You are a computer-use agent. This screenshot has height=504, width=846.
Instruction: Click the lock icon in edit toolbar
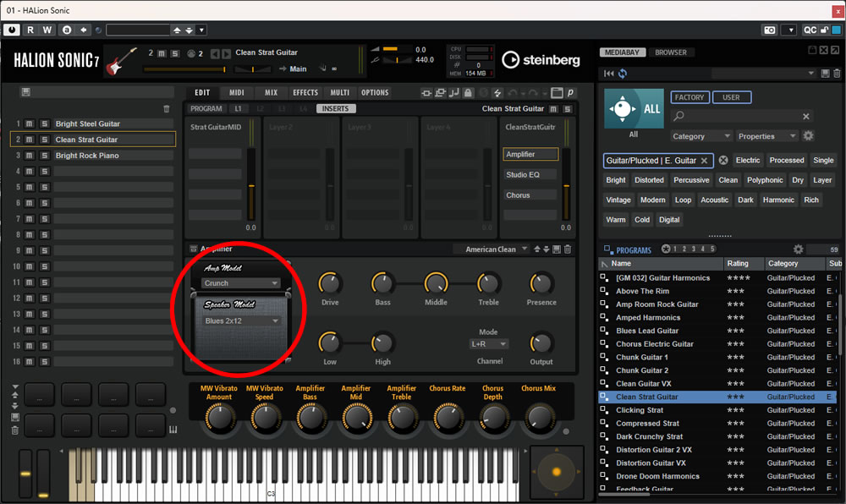[468, 93]
